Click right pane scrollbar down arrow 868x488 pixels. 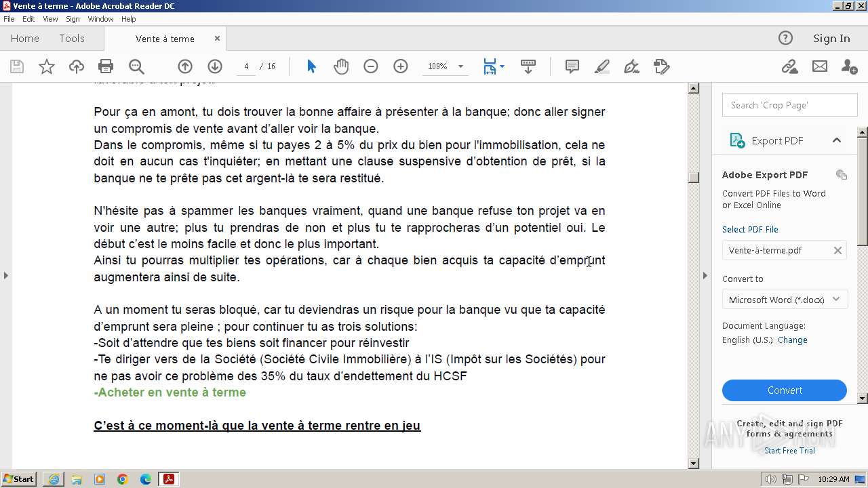(863, 399)
